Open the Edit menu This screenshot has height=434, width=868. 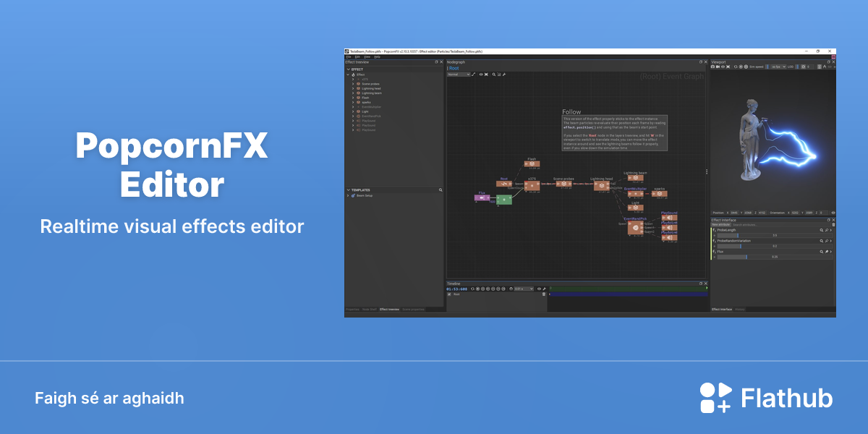(x=357, y=57)
